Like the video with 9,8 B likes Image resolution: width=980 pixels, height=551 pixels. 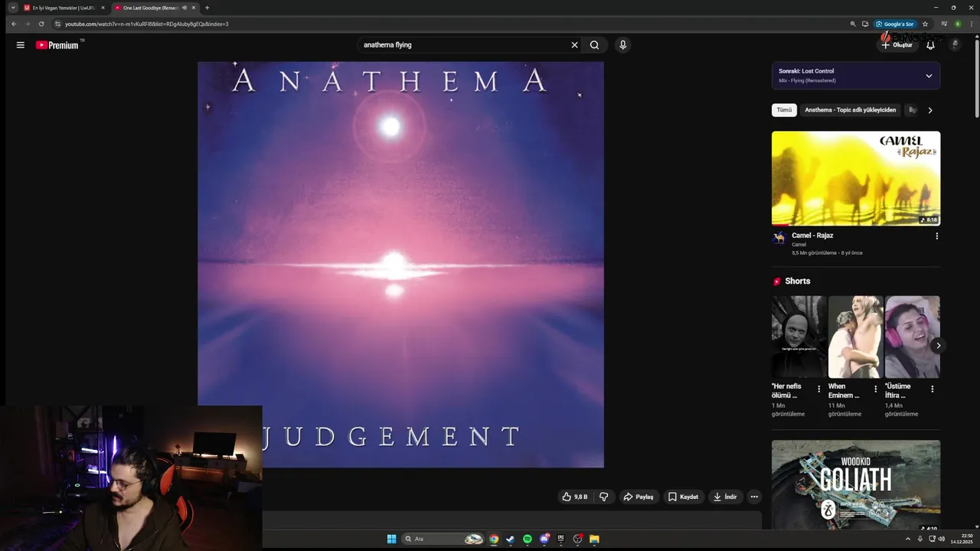pyautogui.click(x=575, y=497)
